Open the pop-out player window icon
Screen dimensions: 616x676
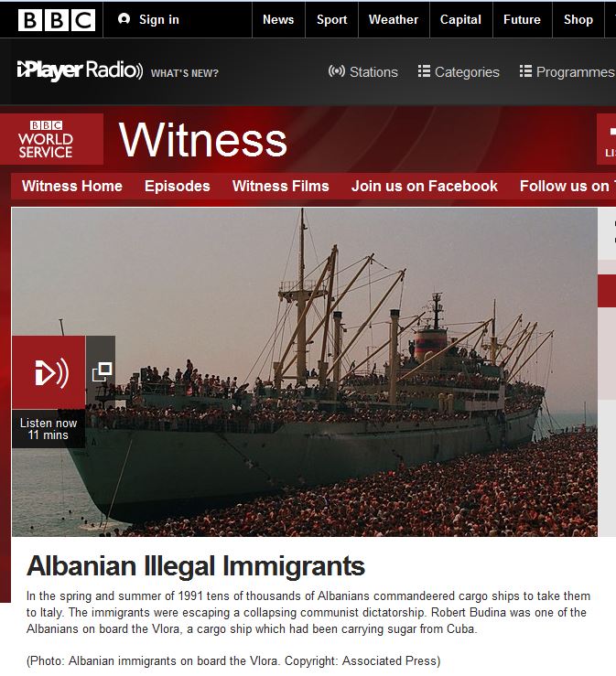(x=102, y=372)
